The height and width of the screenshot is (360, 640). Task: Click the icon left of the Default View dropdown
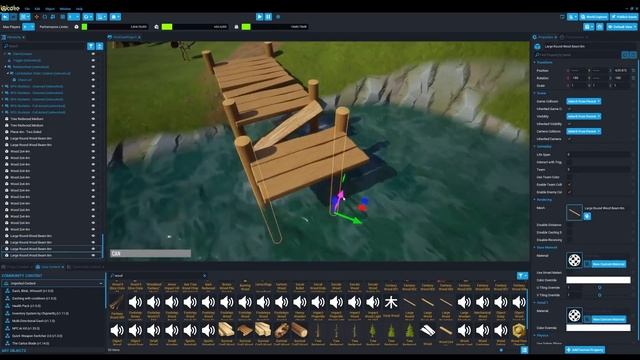point(600,27)
